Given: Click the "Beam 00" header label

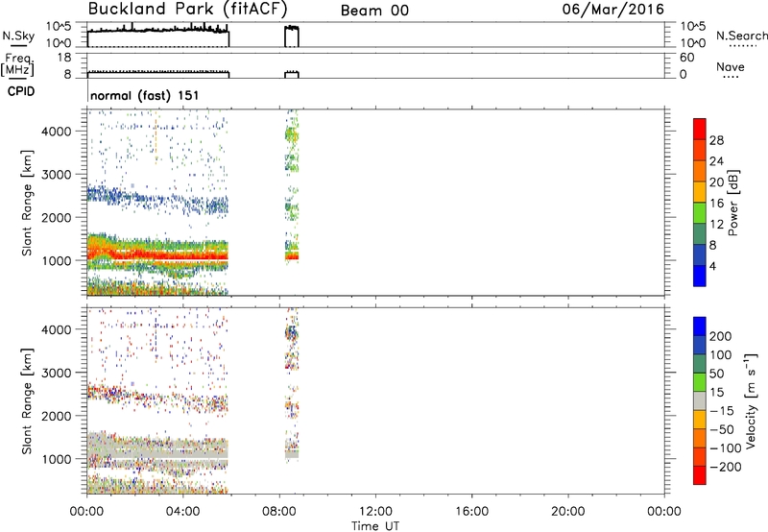Looking at the screenshot, I should point(374,11).
